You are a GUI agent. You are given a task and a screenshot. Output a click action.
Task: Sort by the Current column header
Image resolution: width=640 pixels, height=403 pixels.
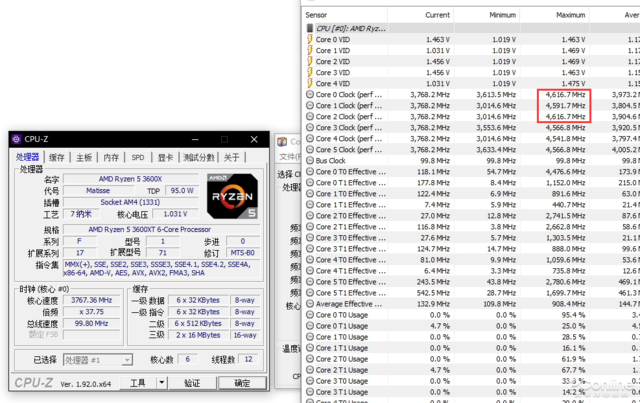420,15
